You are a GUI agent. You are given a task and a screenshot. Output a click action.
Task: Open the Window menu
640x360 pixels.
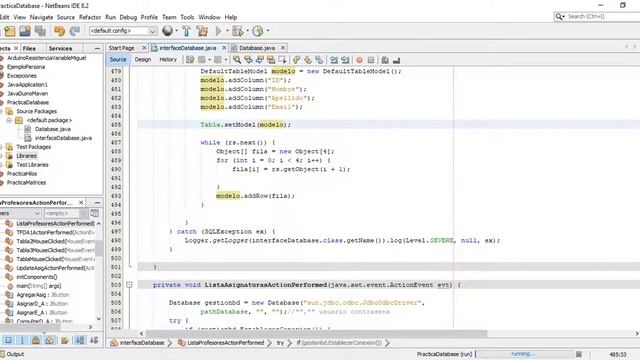(209, 17)
